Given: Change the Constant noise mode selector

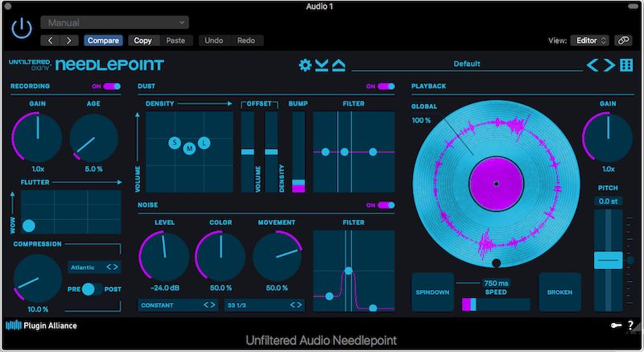Looking at the screenshot, I should (x=177, y=305).
